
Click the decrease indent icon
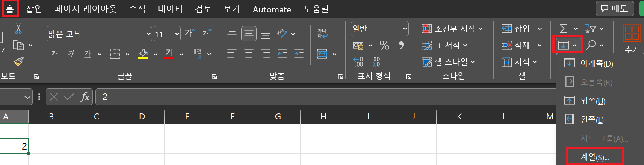click(282, 54)
